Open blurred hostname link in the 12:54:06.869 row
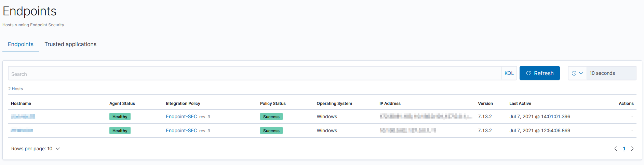This screenshot has height=165, width=644. 22,130
